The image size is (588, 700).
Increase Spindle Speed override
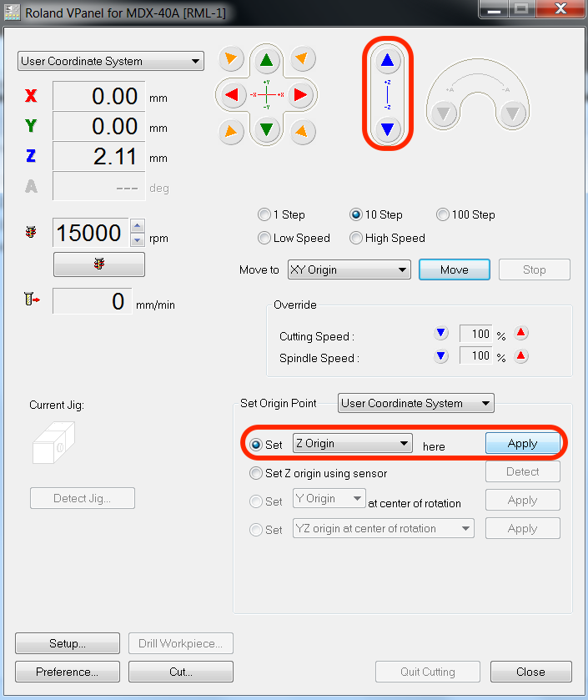520,355
